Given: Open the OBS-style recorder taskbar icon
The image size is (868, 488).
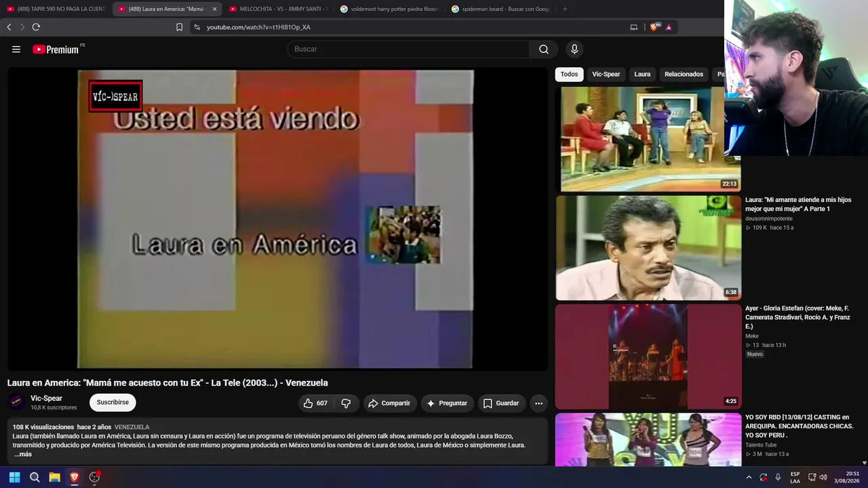Looking at the screenshot, I should tap(94, 477).
